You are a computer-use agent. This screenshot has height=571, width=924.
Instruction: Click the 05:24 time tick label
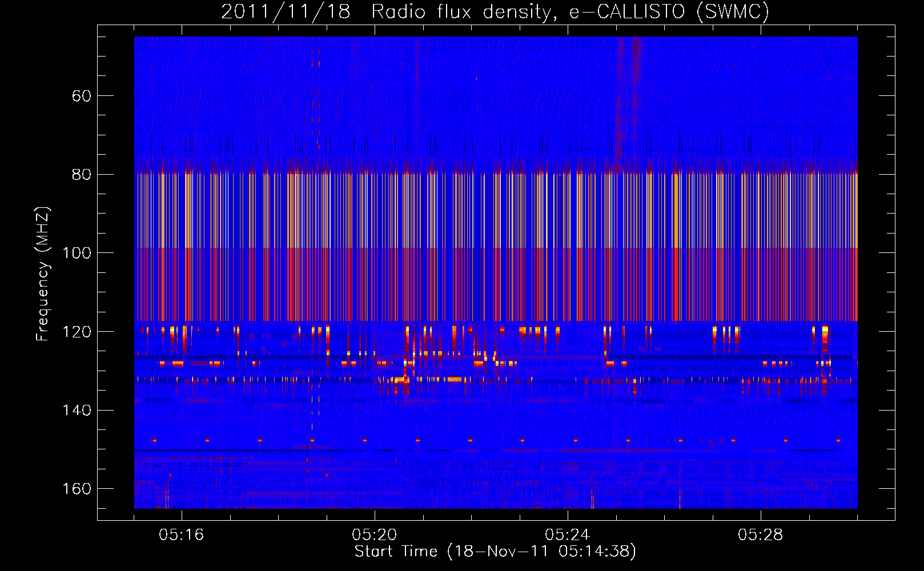[568, 535]
